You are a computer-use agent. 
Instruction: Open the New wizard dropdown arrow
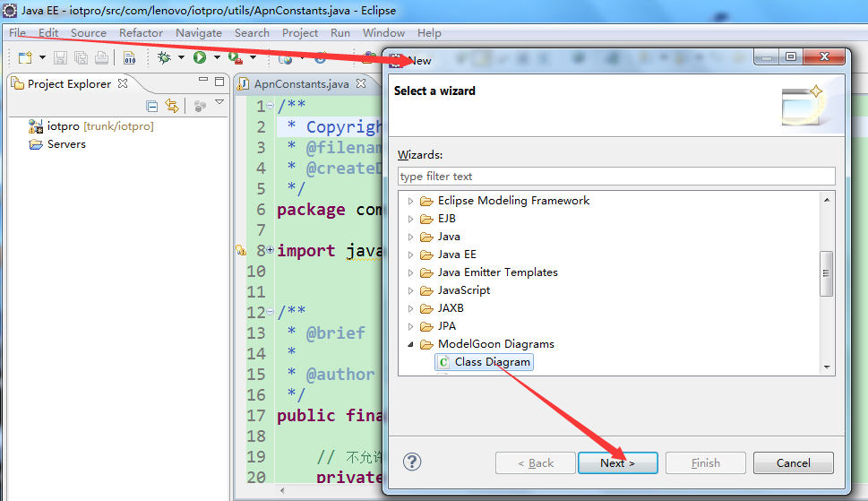tap(42, 57)
